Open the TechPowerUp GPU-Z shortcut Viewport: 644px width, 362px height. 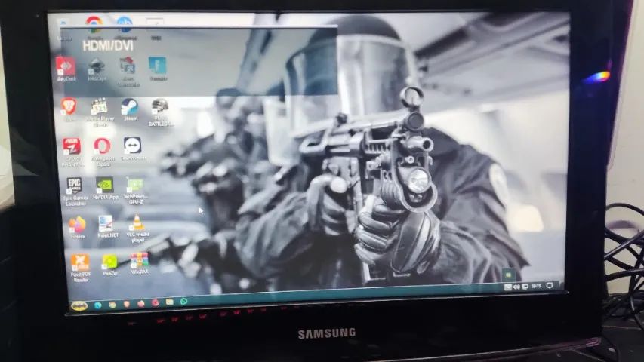(x=135, y=191)
